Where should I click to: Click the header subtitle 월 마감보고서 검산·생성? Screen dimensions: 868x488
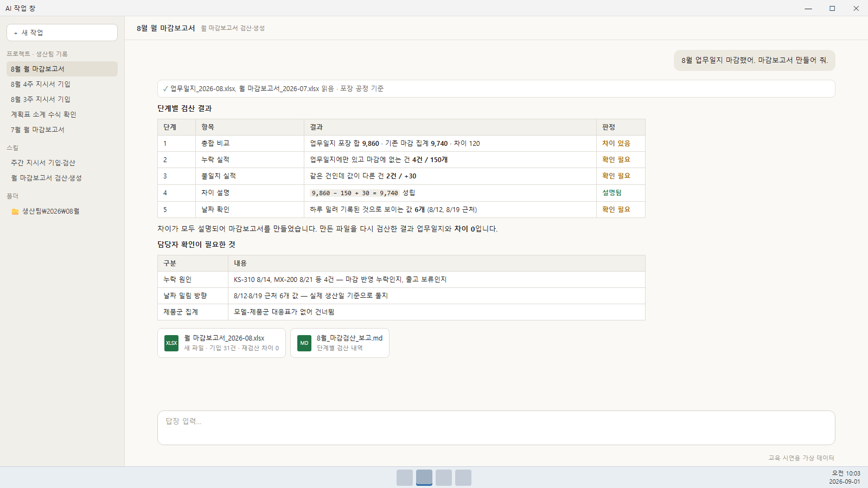(233, 28)
